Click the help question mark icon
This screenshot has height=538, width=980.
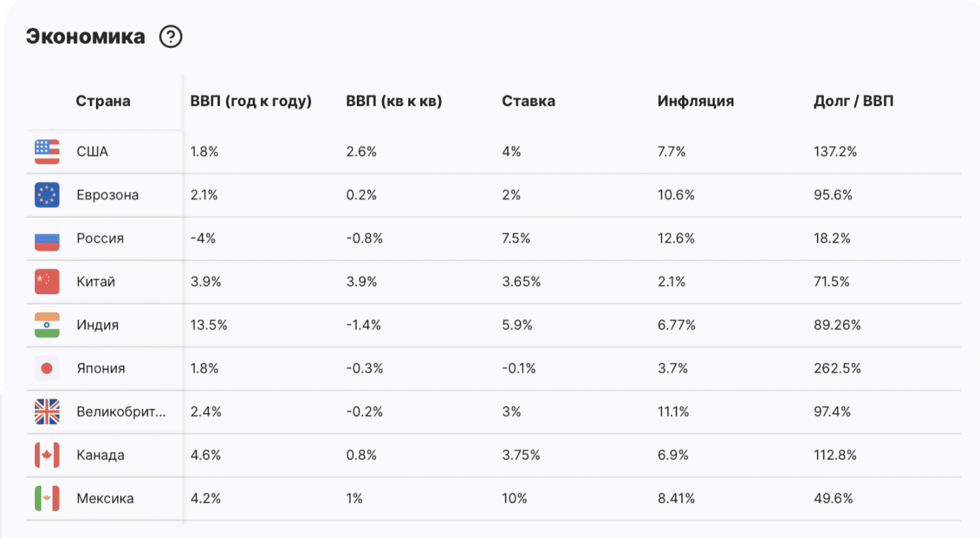(x=171, y=37)
